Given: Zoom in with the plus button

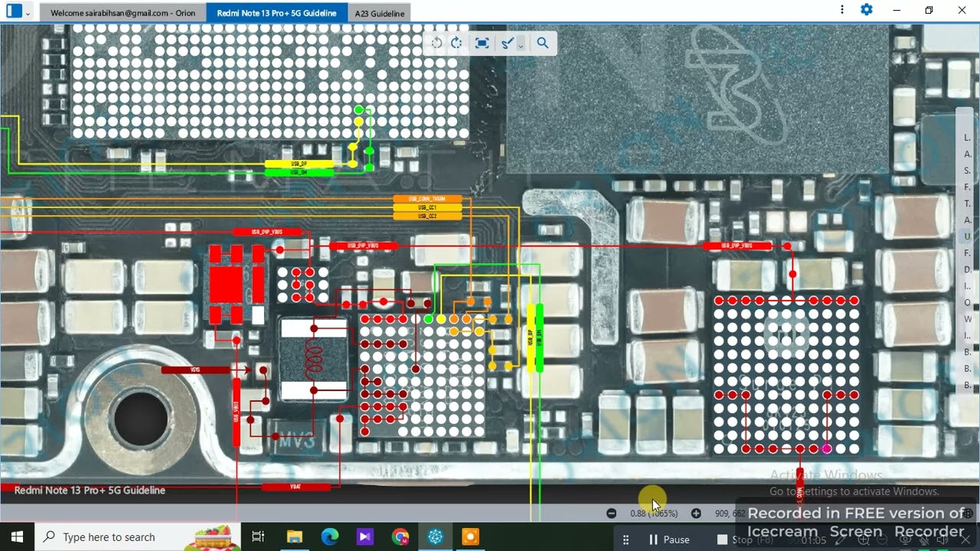Looking at the screenshot, I should (x=696, y=514).
